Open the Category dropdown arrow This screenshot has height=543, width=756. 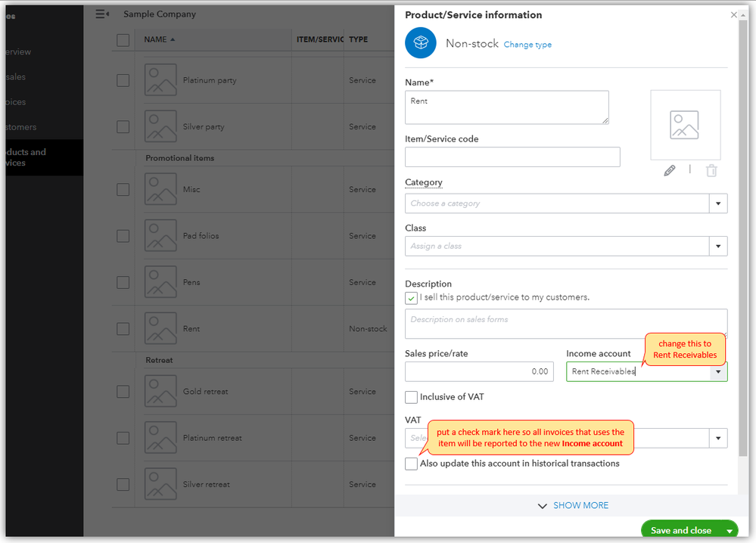click(718, 203)
